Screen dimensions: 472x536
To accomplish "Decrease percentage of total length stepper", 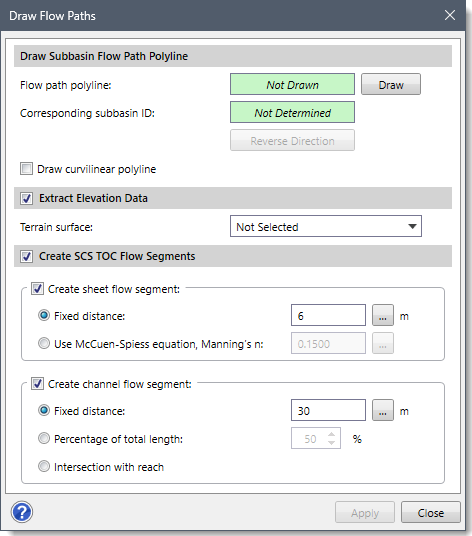I will pyautogui.click(x=331, y=443).
